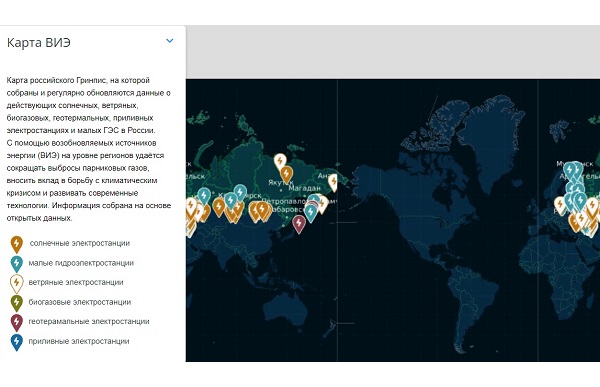Open the white wind marker above Yakutsk
Image resolution: width=600 pixels, height=387 pixels.
point(280,162)
